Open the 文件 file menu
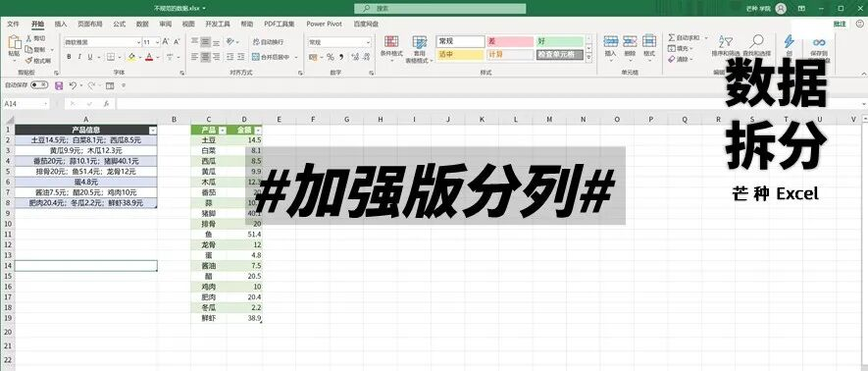The image size is (868, 371). pyautogui.click(x=13, y=25)
